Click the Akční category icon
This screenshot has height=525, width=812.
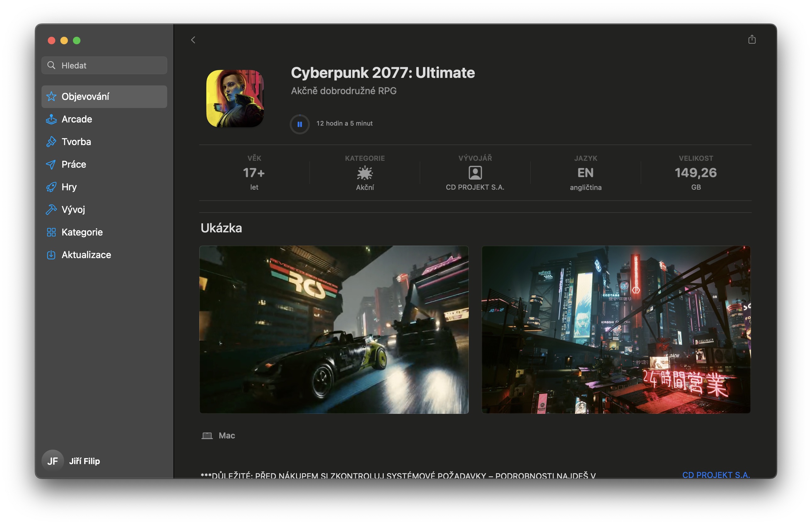[365, 173]
